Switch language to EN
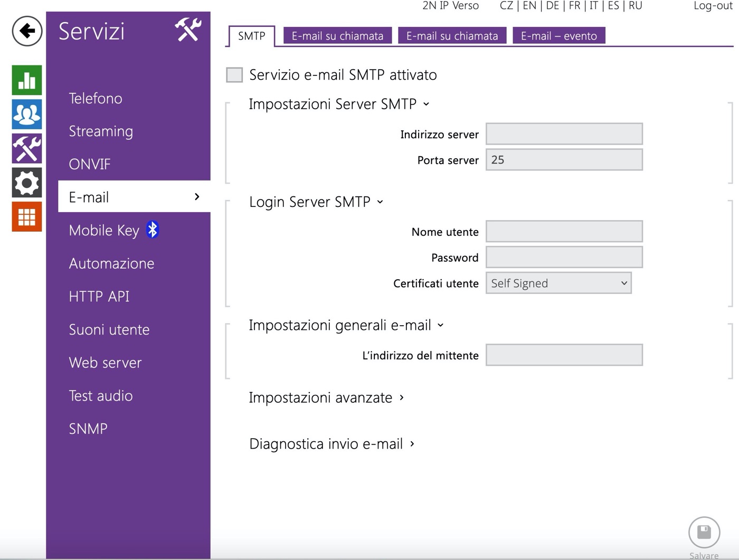This screenshot has width=739, height=560. coord(529,6)
